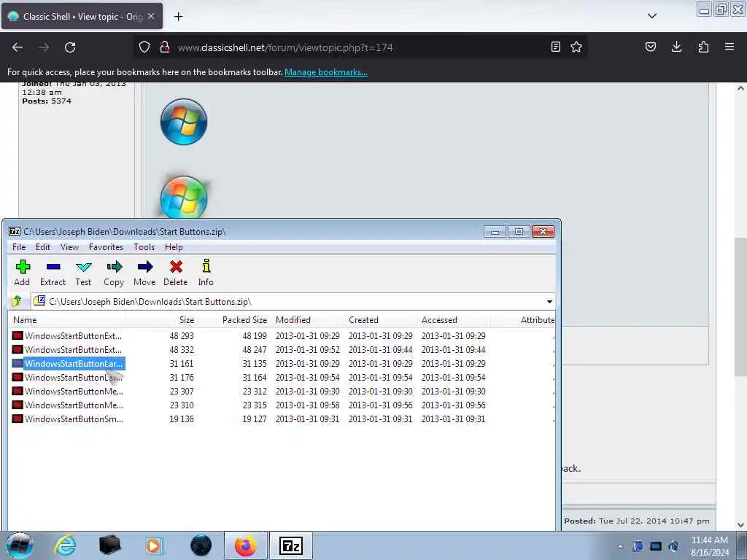Select the Classic Shell View topic tab
747x560 pixels.
(x=82, y=16)
